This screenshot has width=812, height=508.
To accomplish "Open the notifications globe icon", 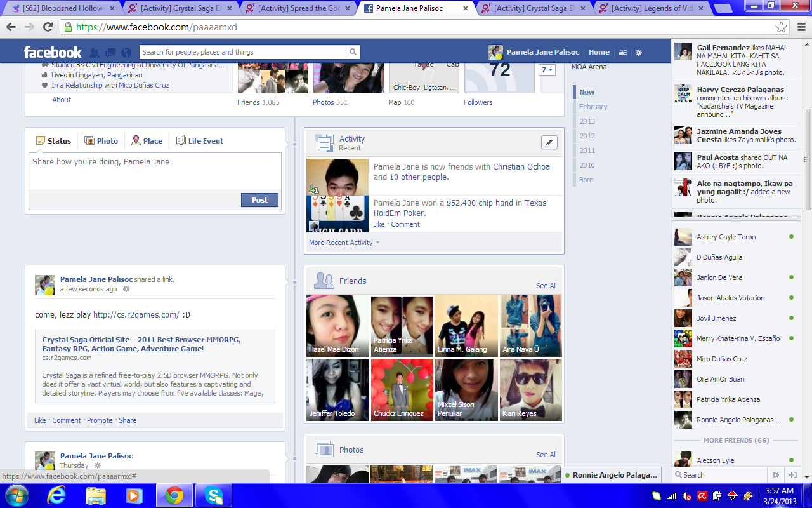I will click(x=126, y=53).
